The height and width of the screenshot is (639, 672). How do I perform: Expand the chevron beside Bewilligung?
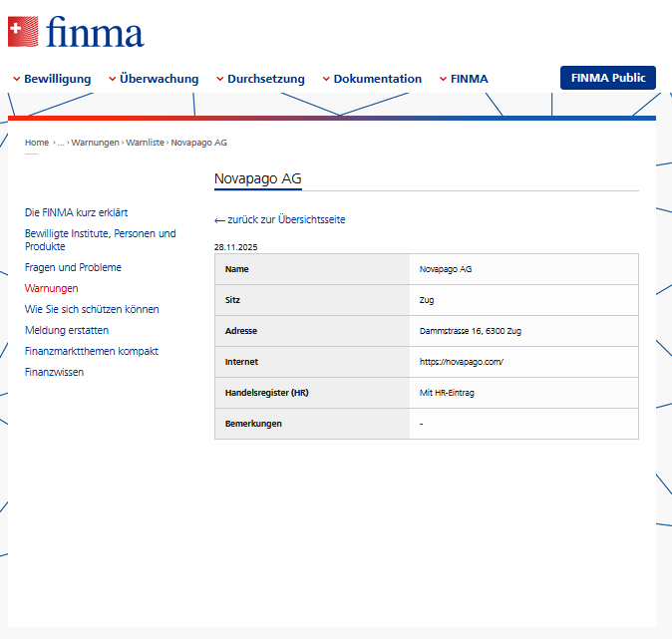(17, 79)
